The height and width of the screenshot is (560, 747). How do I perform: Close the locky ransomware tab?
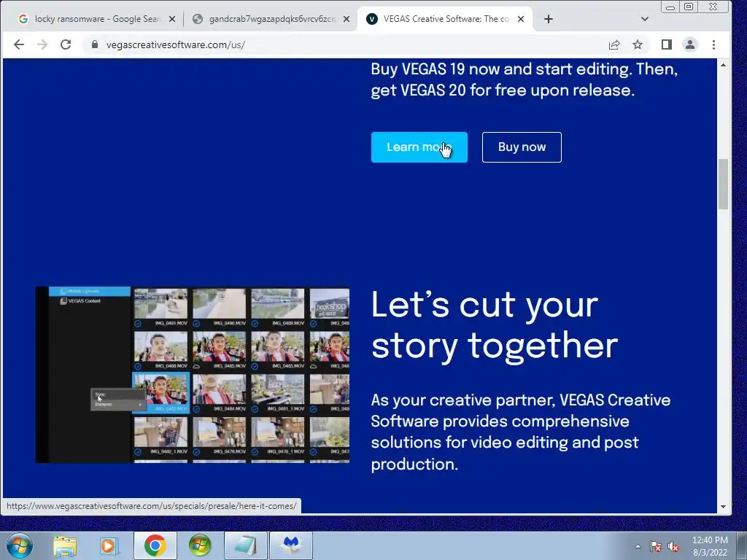[172, 19]
